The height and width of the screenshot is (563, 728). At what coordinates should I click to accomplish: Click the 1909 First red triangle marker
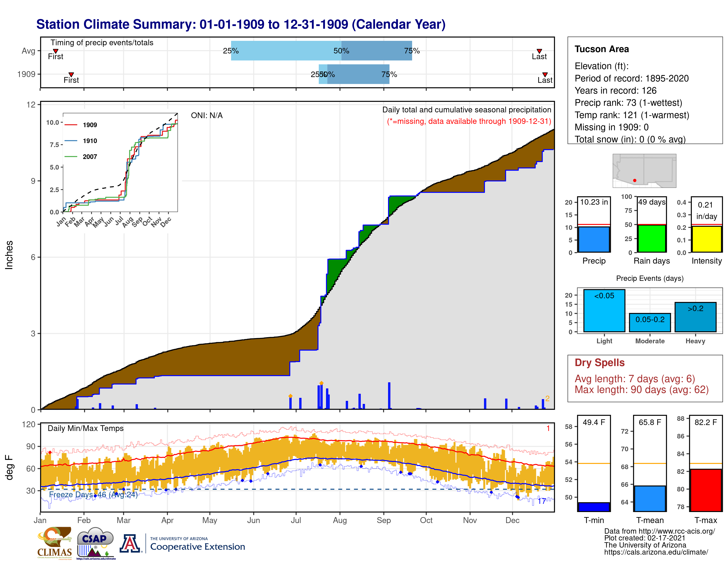pyautogui.click(x=71, y=74)
